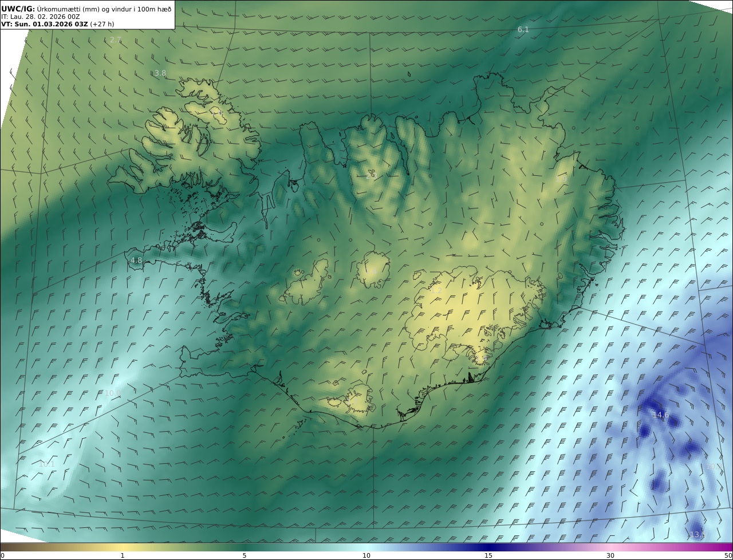This screenshot has height=560, width=733.
Task: Click the colorbar tick label 1
Action: tap(123, 555)
